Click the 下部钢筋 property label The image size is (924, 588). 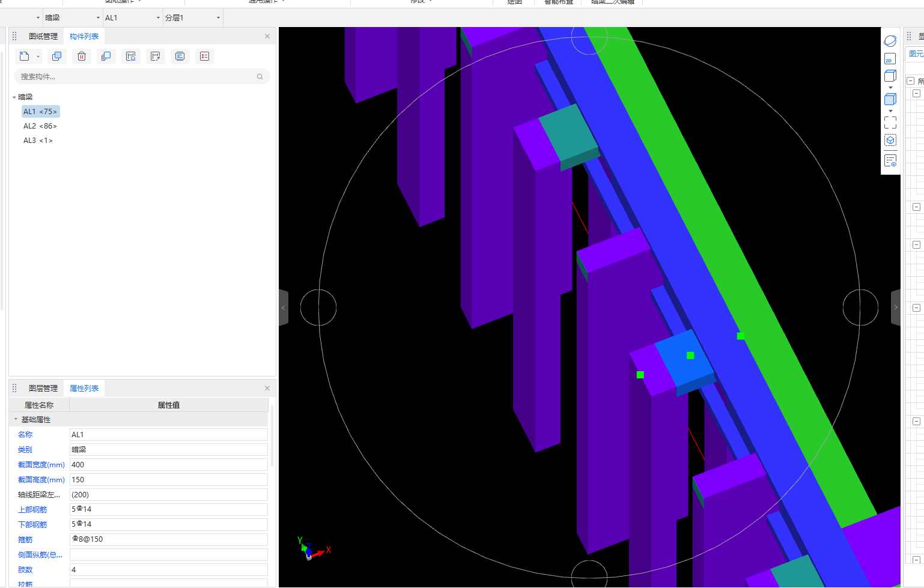pyautogui.click(x=32, y=525)
